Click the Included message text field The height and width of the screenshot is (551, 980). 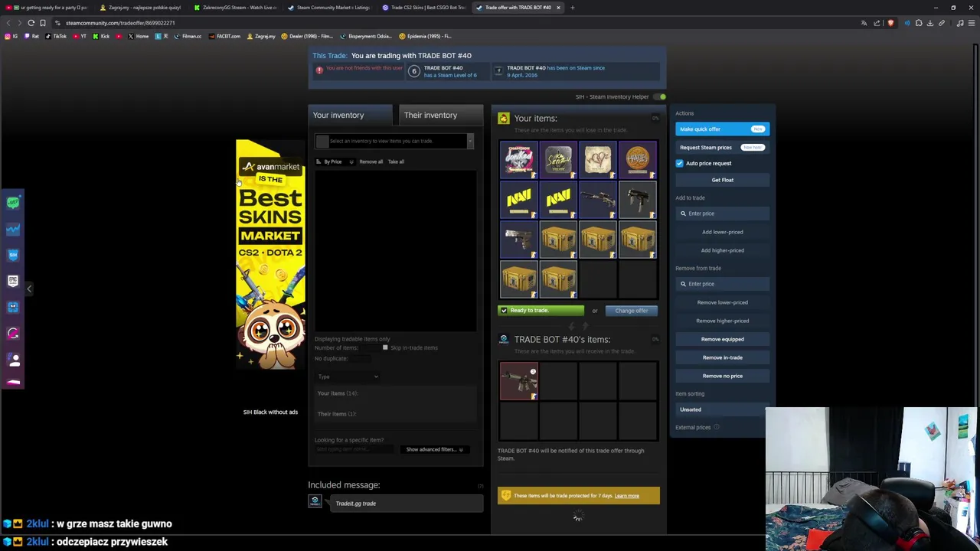(x=407, y=504)
